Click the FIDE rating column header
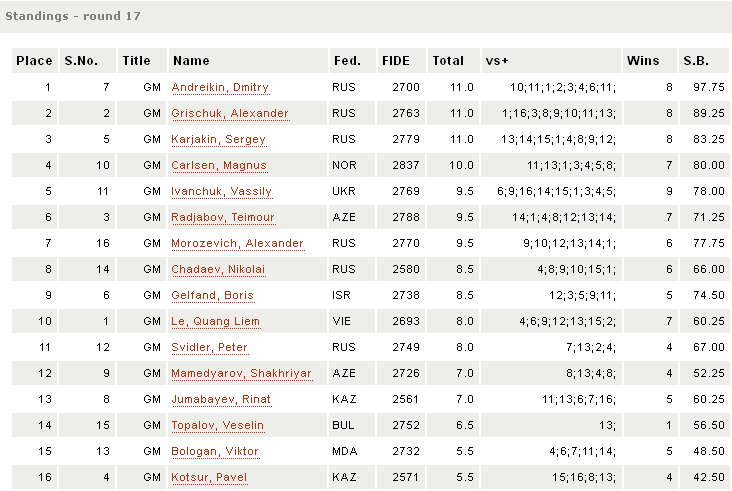Image resolution: width=732 pixels, height=491 pixels. [x=396, y=61]
